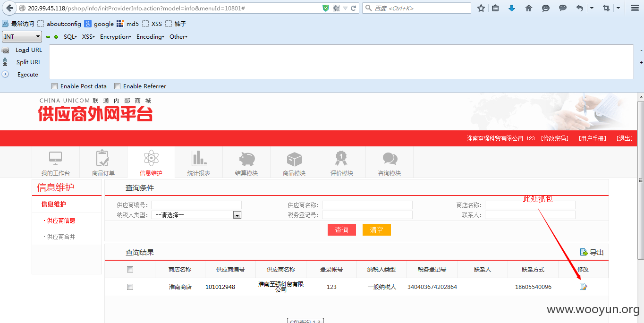Expand the undo icon dropdown arrow

coord(592,8)
